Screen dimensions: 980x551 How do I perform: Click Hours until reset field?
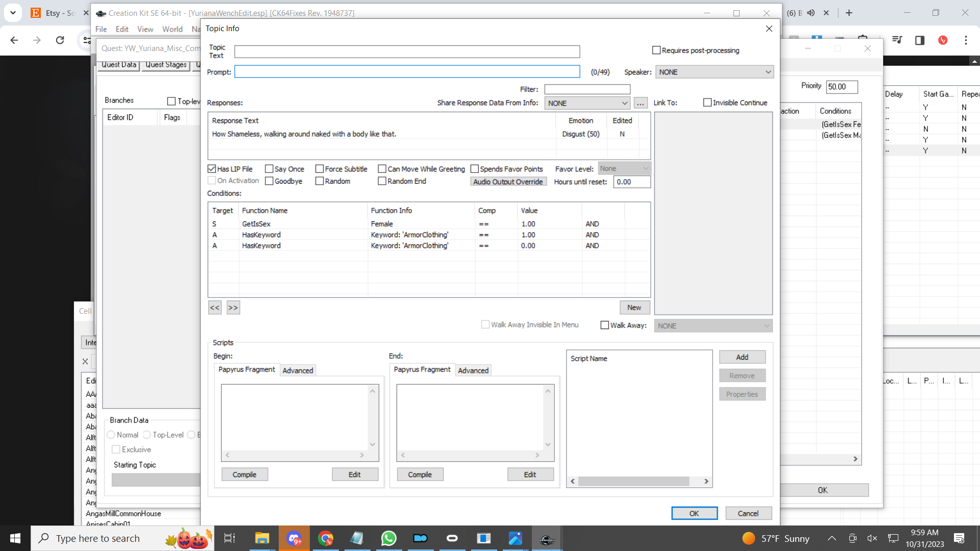point(631,182)
